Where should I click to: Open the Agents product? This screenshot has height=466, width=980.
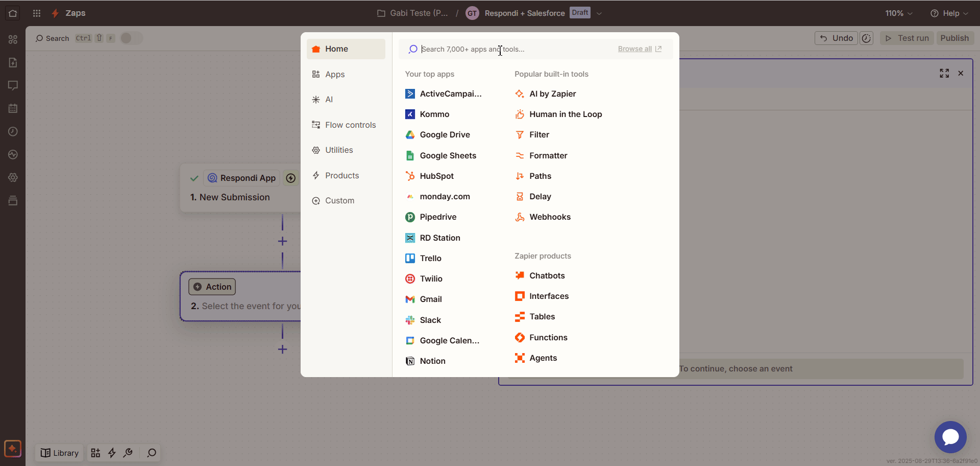(536, 358)
